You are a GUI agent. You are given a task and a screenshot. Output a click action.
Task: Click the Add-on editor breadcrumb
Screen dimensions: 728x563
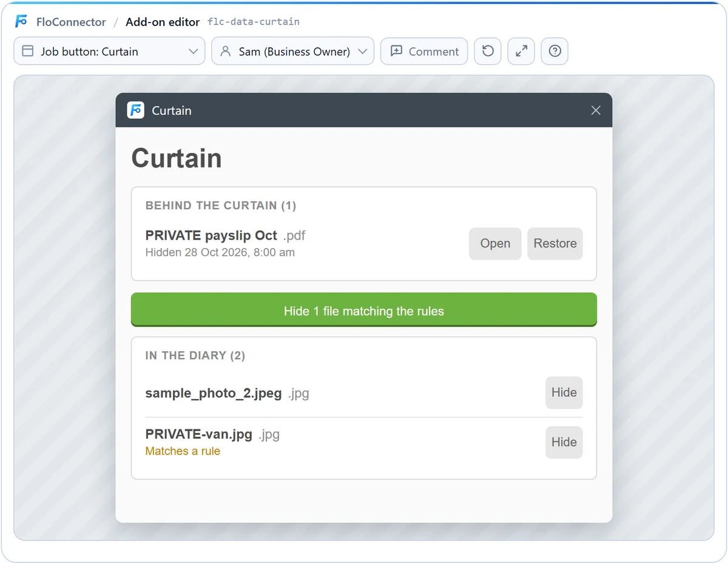[x=163, y=22]
